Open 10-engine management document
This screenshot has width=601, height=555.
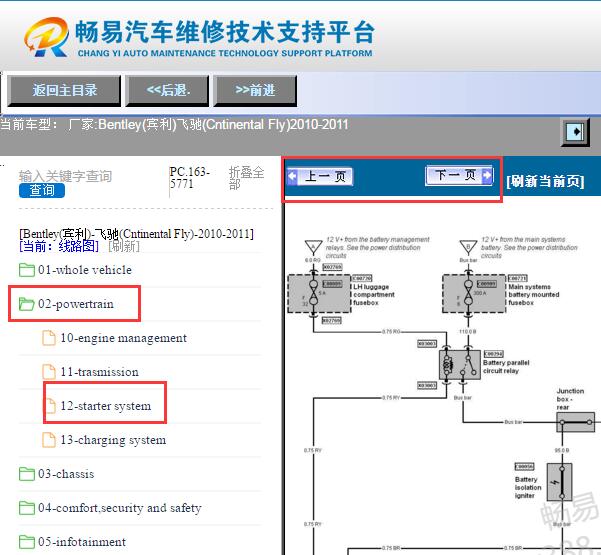pyautogui.click(x=123, y=338)
